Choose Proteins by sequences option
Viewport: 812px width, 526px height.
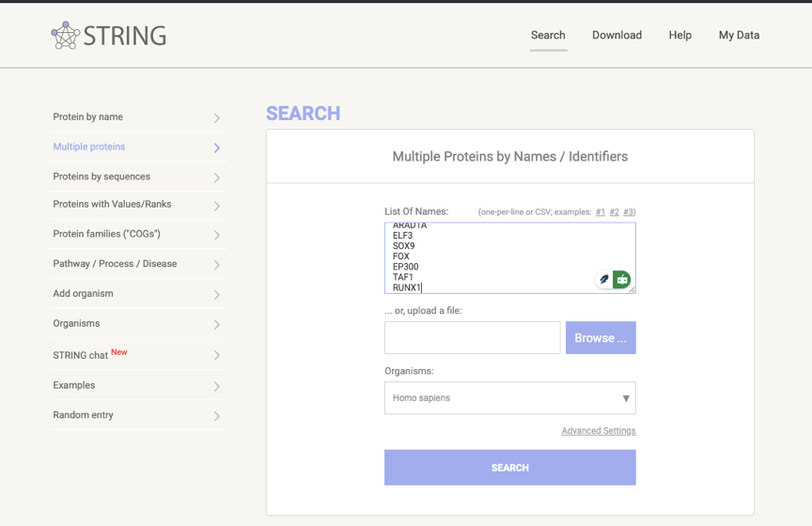tap(101, 177)
